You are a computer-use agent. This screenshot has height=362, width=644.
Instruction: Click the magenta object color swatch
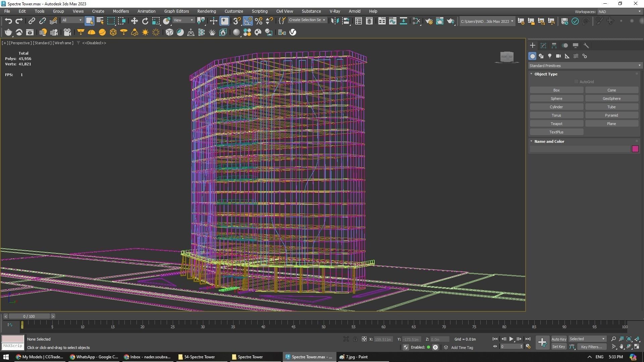635,149
